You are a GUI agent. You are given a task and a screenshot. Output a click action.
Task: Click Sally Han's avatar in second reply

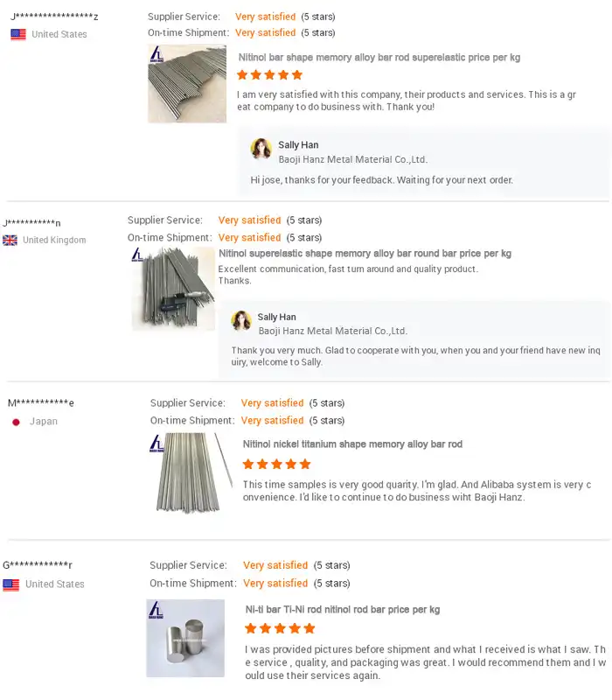pyautogui.click(x=241, y=321)
